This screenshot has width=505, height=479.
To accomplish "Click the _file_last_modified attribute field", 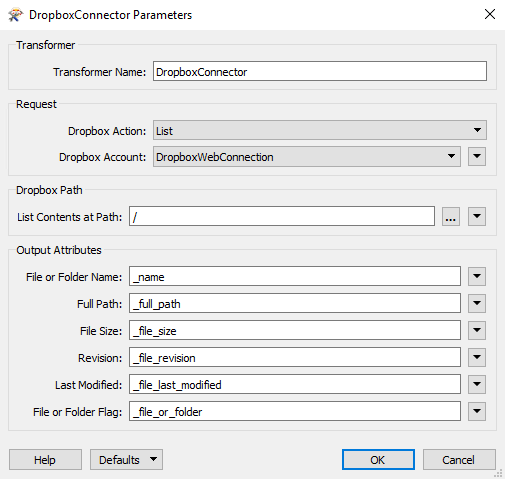I will click(295, 384).
